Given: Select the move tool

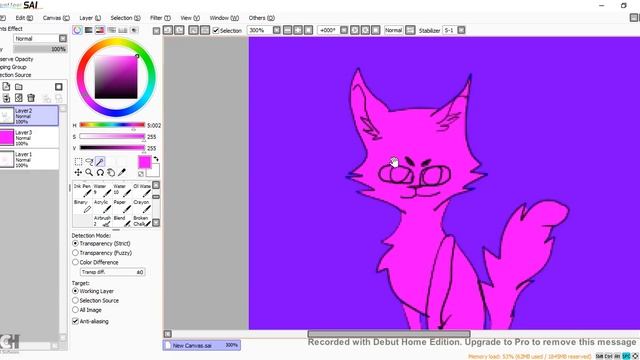Looking at the screenshot, I should pyautogui.click(x=78, y=173).
